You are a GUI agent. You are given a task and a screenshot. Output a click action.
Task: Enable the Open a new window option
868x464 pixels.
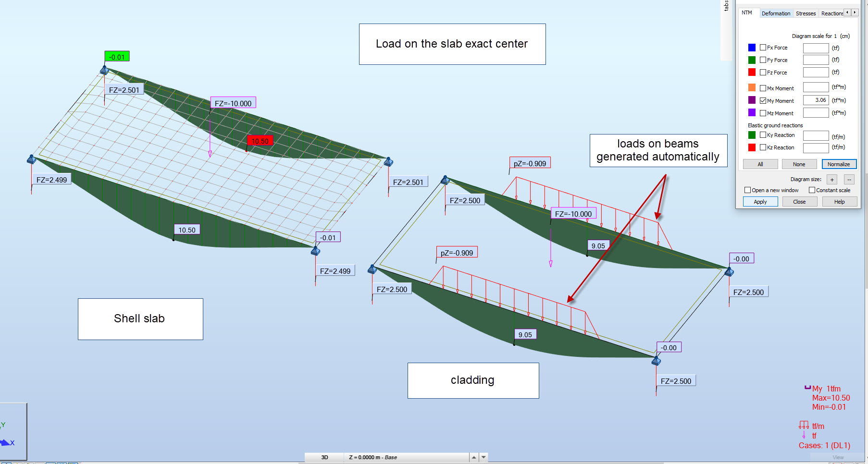[x=747, y=190]
